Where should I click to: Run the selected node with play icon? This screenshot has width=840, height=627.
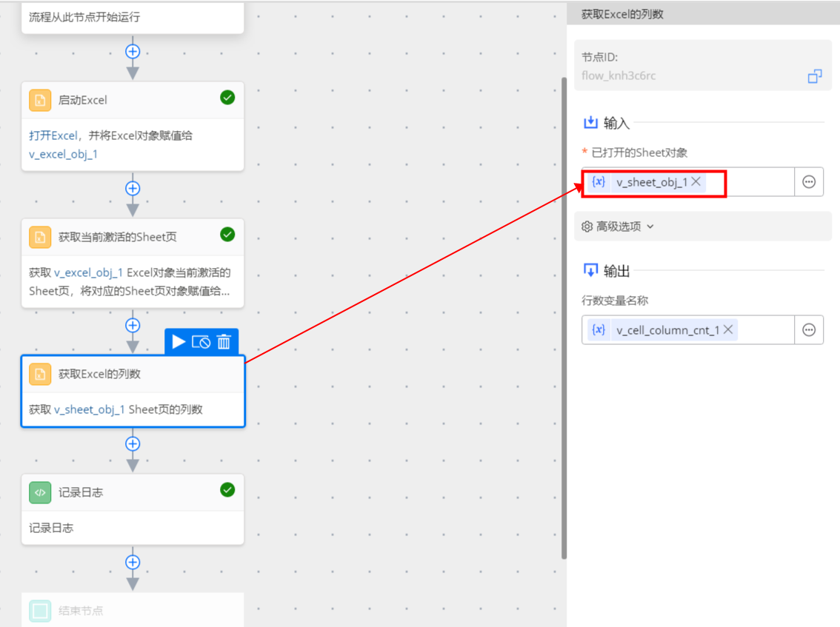[x=179, y=341]
